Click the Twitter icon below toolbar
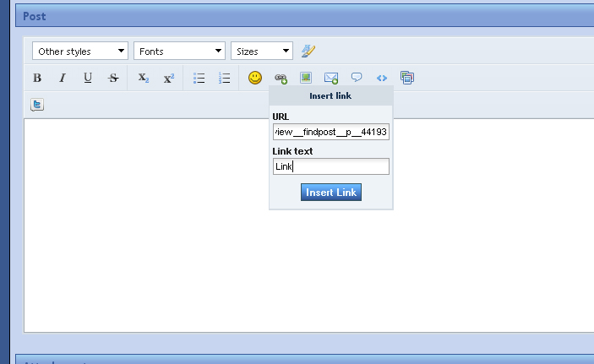 [x=37, y=105]
